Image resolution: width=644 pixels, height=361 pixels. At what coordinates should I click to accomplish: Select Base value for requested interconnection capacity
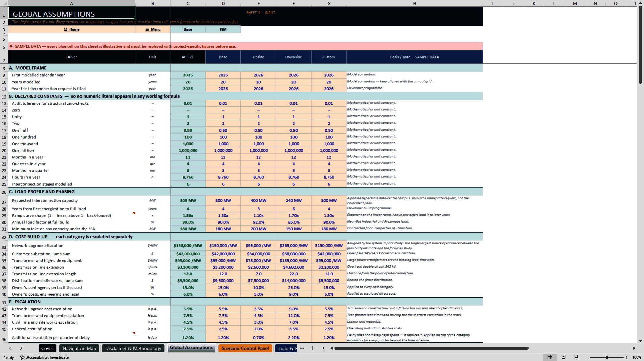coord(223,200)
